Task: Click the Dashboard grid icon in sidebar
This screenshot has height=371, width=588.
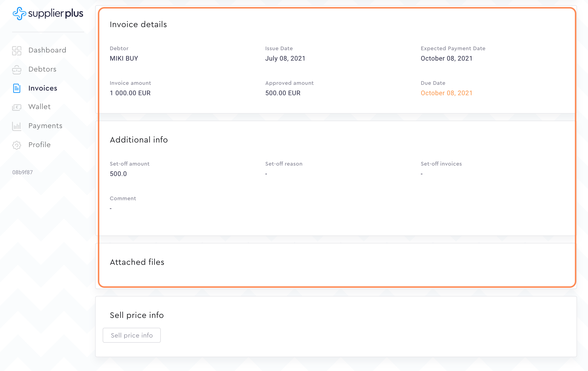Action: tap(17, 50)
